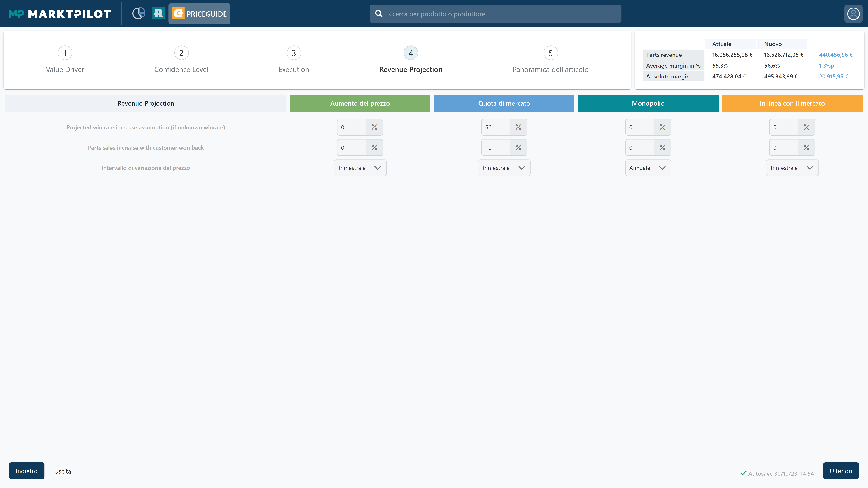Click the +20.915,95 € margin difference
Viewport: 868px width, 488px height.
click(832, 77)
